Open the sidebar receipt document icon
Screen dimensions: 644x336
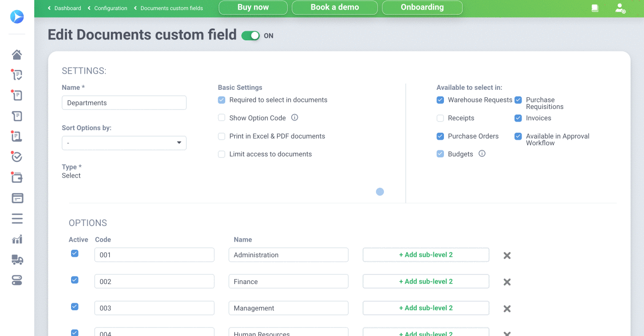pos(17,136)
